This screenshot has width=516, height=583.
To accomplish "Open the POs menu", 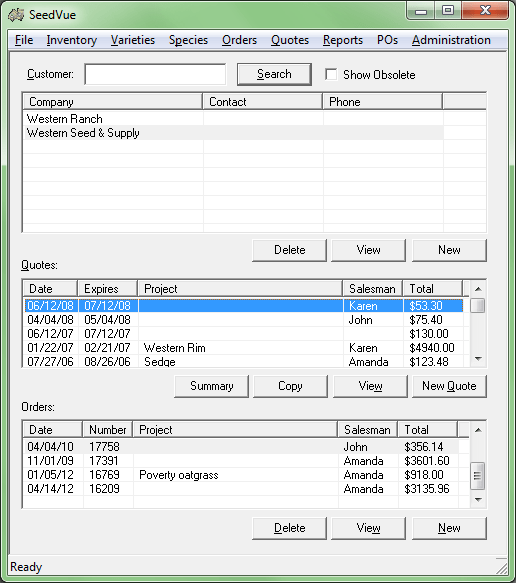I will coord(387,40).
